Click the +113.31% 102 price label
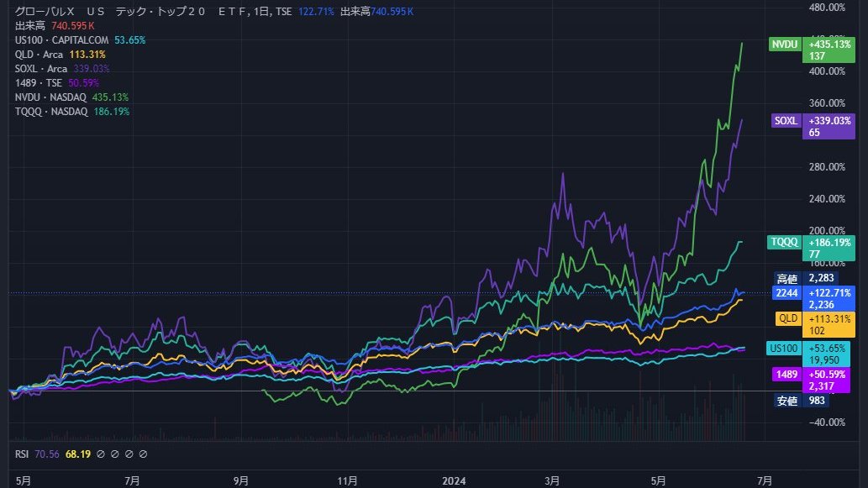The image size is (868, 488). point(829,325)
